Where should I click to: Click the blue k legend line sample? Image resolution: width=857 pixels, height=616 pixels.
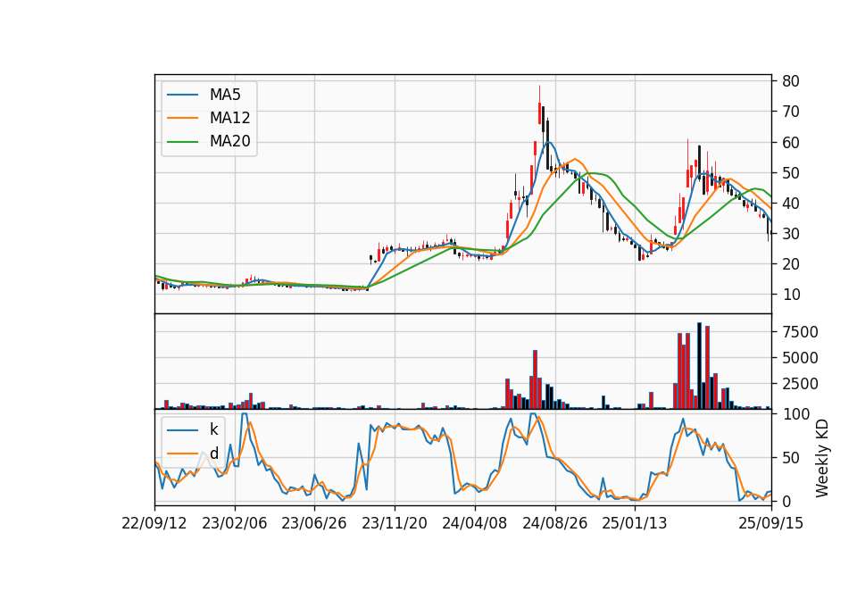coord(182,430)
